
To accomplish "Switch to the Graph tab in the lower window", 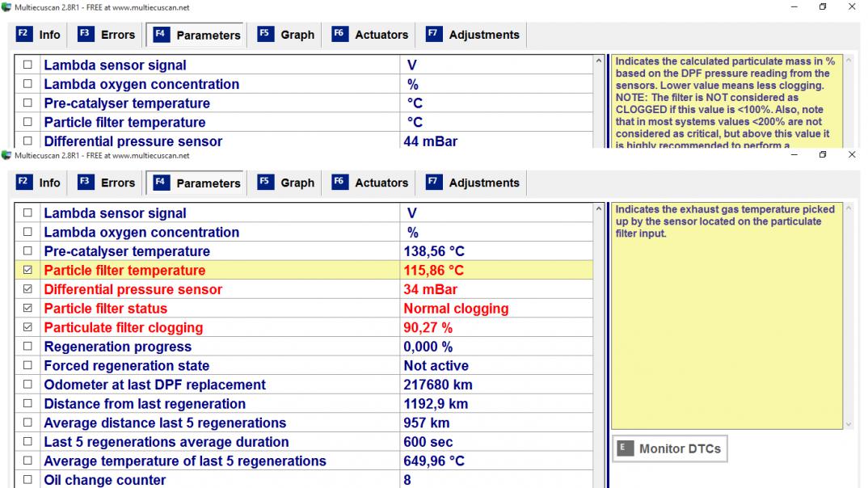I will point(297,183).
